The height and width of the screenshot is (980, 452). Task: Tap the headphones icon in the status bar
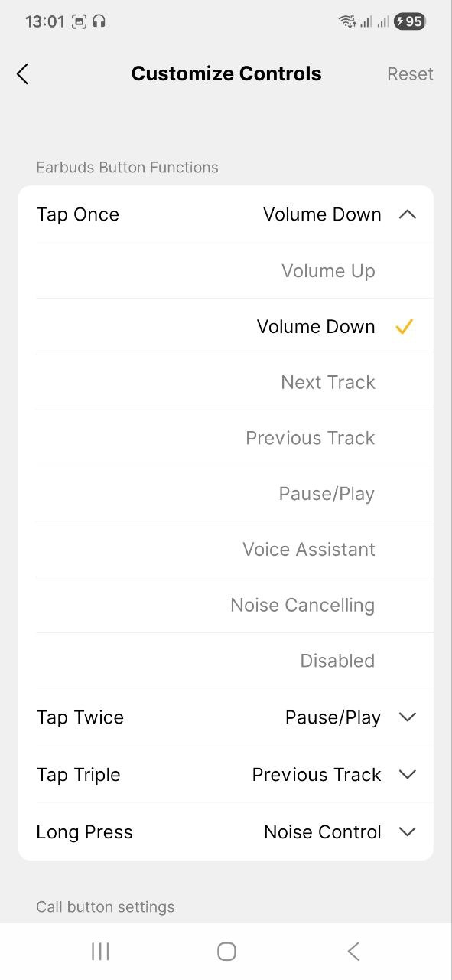(x=99, y=21)
